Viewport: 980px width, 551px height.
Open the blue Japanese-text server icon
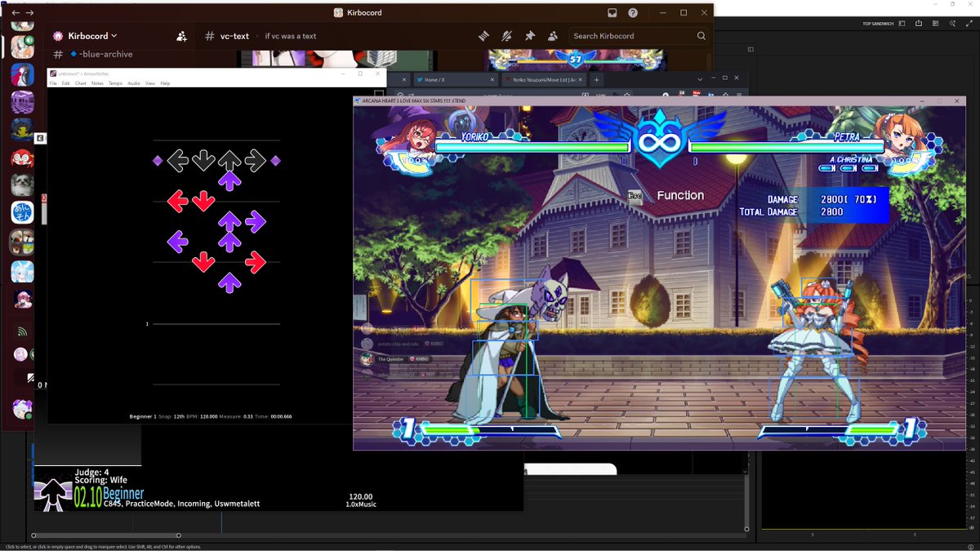pos(22,213)
